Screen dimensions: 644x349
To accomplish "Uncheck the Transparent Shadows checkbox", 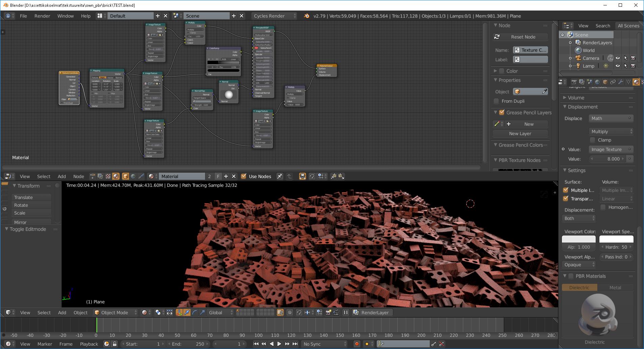I will 566,199.
